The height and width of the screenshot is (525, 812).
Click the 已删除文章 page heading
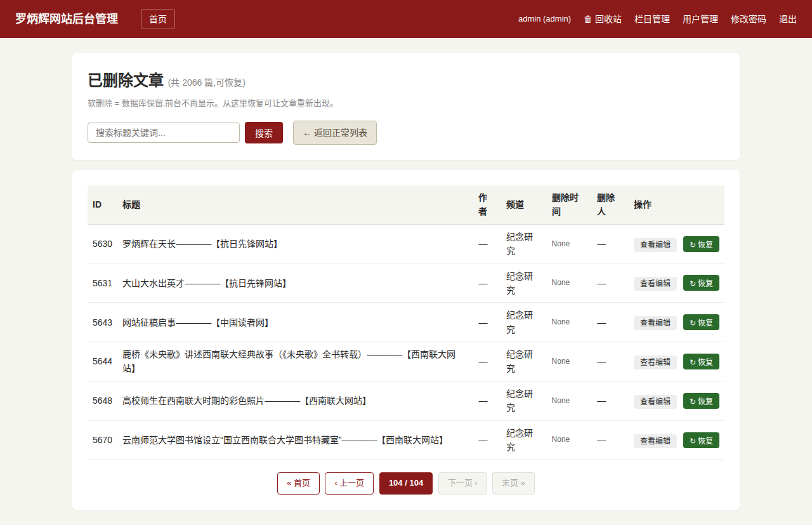[126, 81]
